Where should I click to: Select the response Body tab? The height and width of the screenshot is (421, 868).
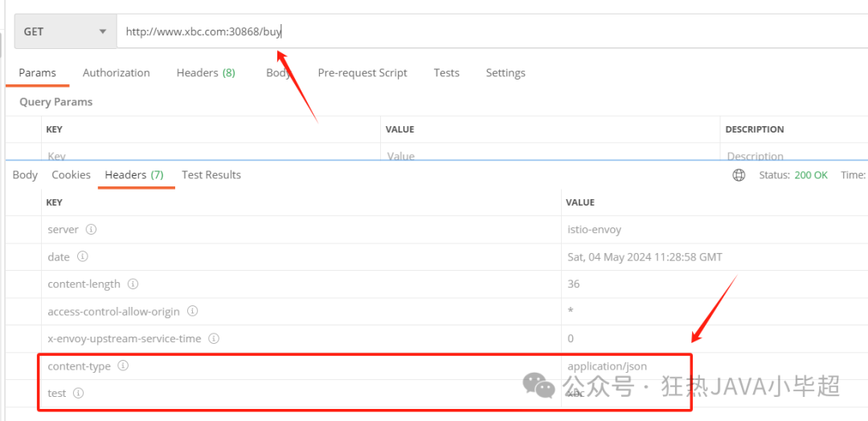pyautogui.click(x=25, y=175)
